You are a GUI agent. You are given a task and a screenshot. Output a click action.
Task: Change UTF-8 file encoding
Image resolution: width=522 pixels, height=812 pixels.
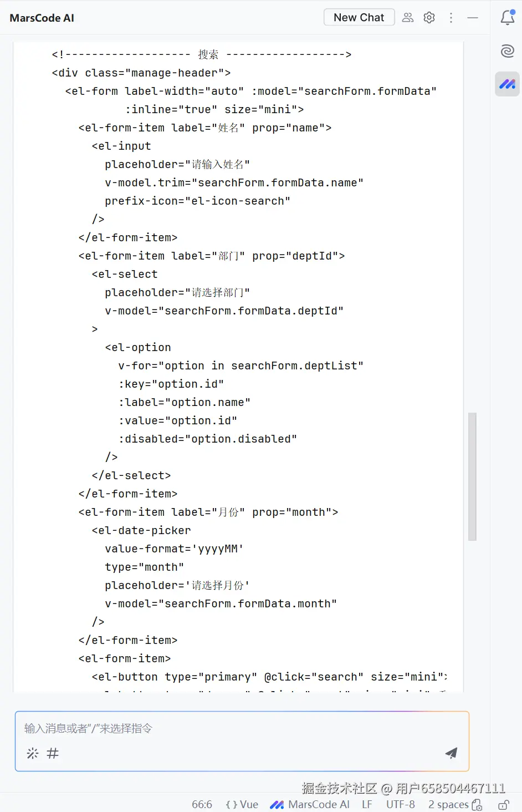point(401,804)
